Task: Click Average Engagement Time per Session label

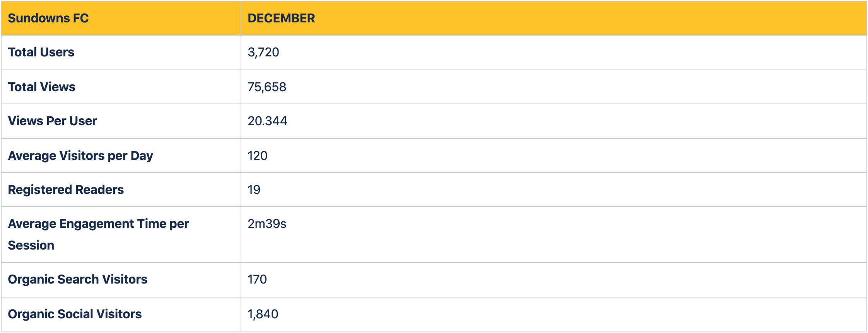Action: pos(98,234)
